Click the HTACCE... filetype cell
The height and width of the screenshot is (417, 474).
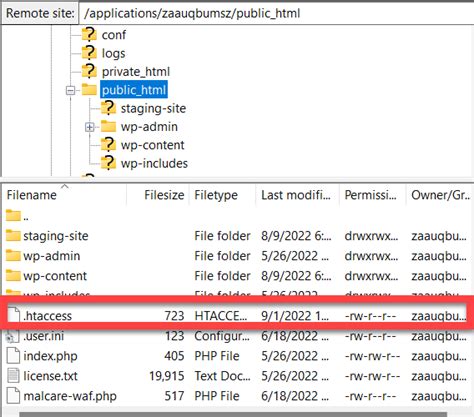221,316
